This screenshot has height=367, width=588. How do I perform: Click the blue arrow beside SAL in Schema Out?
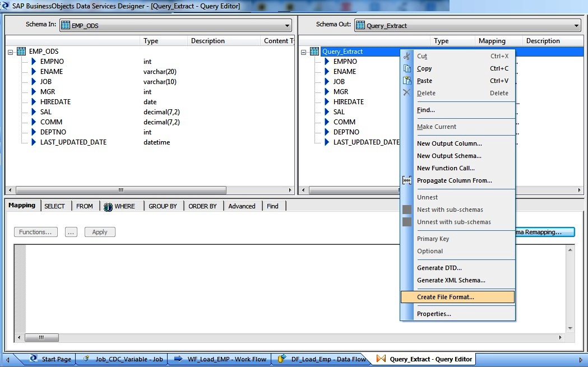point(327,112)
